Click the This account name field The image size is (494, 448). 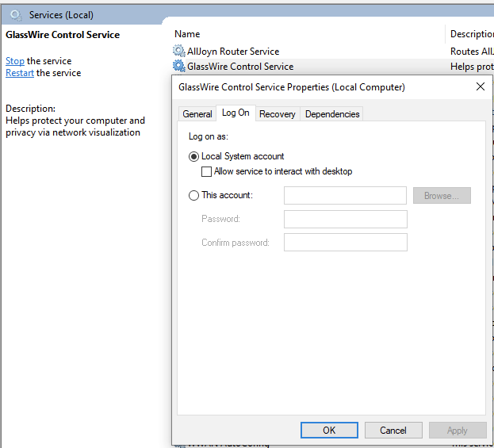pos(345,196)
